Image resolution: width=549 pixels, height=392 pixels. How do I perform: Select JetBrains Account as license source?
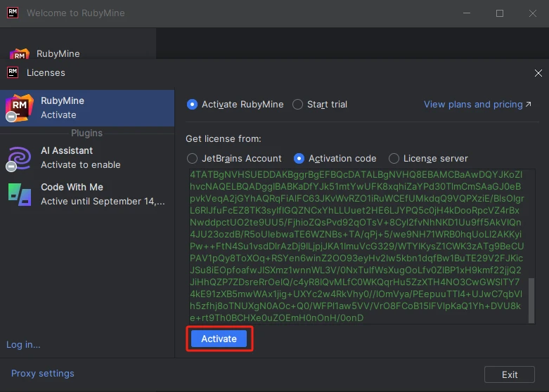[x=193, y=159]
